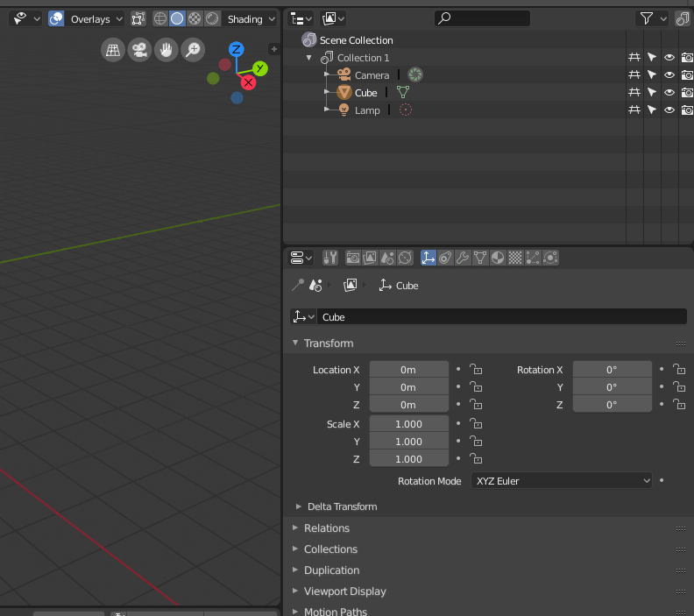Hide Lamp in viewport via eye icon
The width and height of the screenshot is (694, 616).
pyautogui.click(x=669, y=110)
